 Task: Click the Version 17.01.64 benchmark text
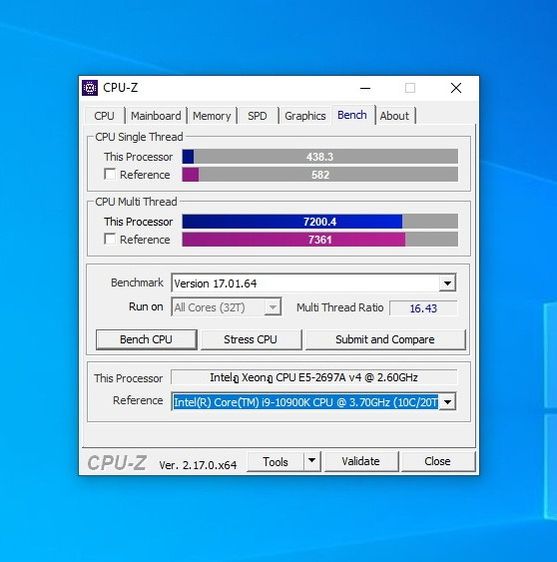(215, 284)
